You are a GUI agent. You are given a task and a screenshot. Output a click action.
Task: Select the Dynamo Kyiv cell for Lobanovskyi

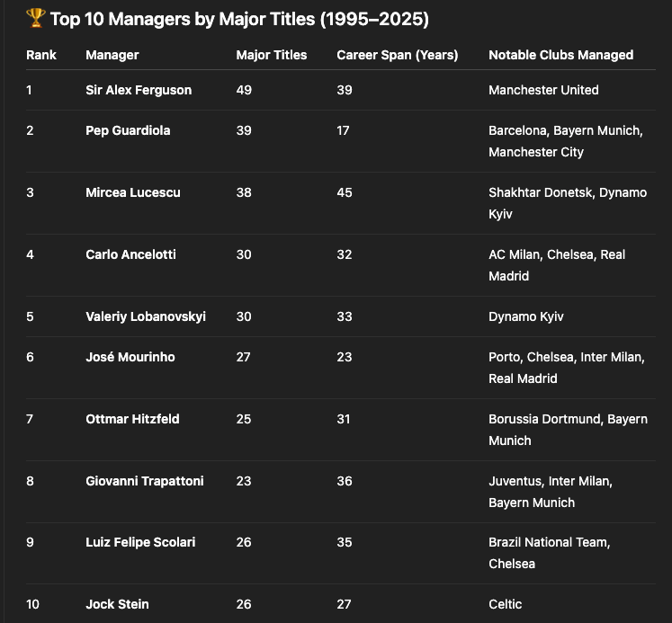526,316
